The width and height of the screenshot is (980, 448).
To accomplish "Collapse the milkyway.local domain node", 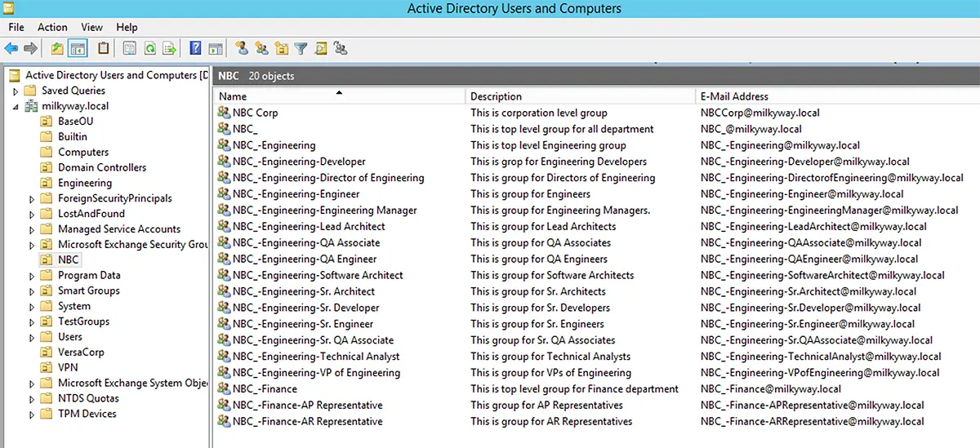I will (15, 106).
